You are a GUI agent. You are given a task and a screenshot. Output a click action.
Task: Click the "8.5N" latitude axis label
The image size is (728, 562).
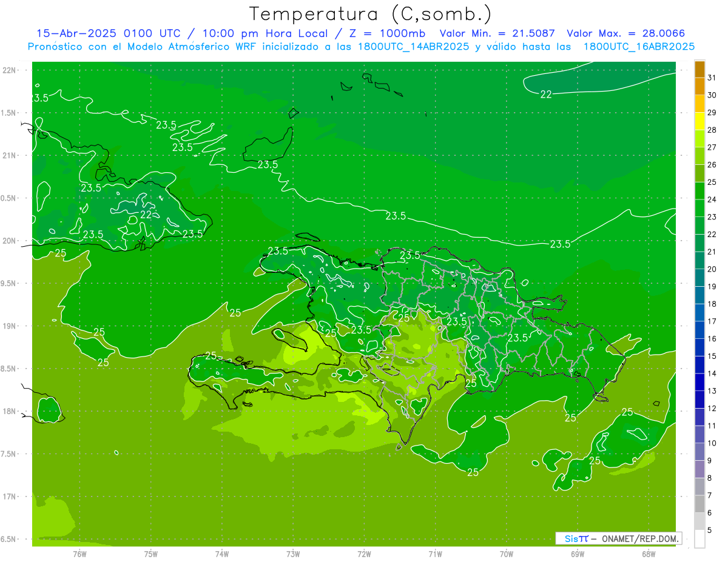[x=9, y=369]
